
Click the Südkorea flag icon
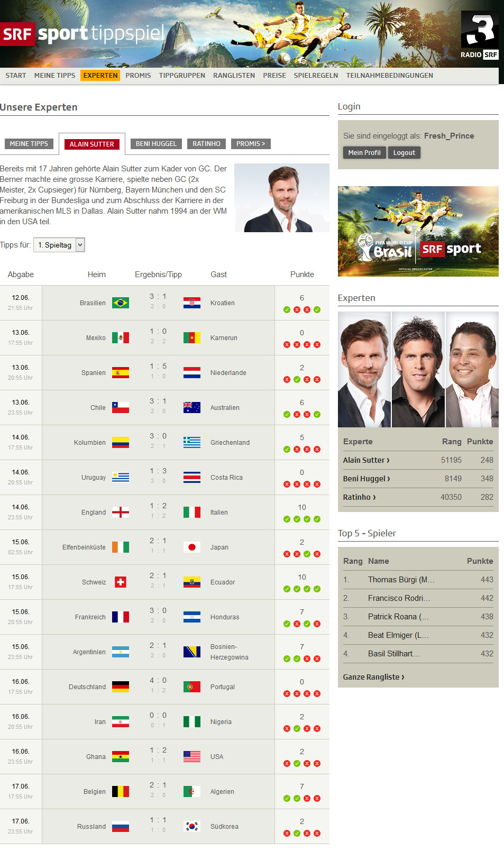click(x=192, y=827)
